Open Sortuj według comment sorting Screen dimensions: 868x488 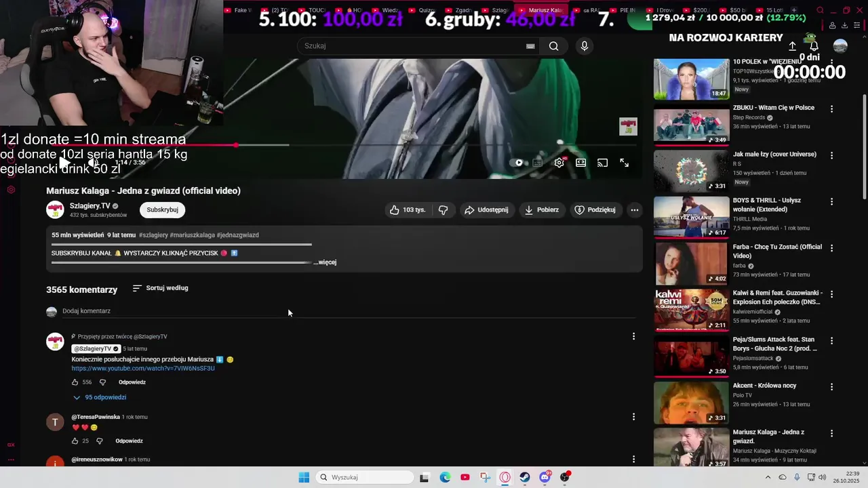coord(160,288)
